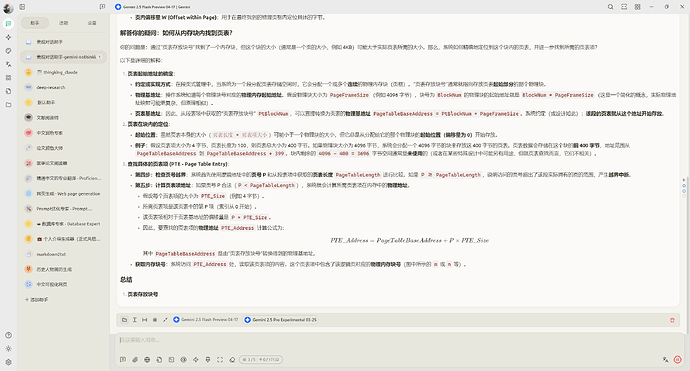690x371 pixels.
Task: Select the markdown2txt assistant
Action: pos(63,254)
